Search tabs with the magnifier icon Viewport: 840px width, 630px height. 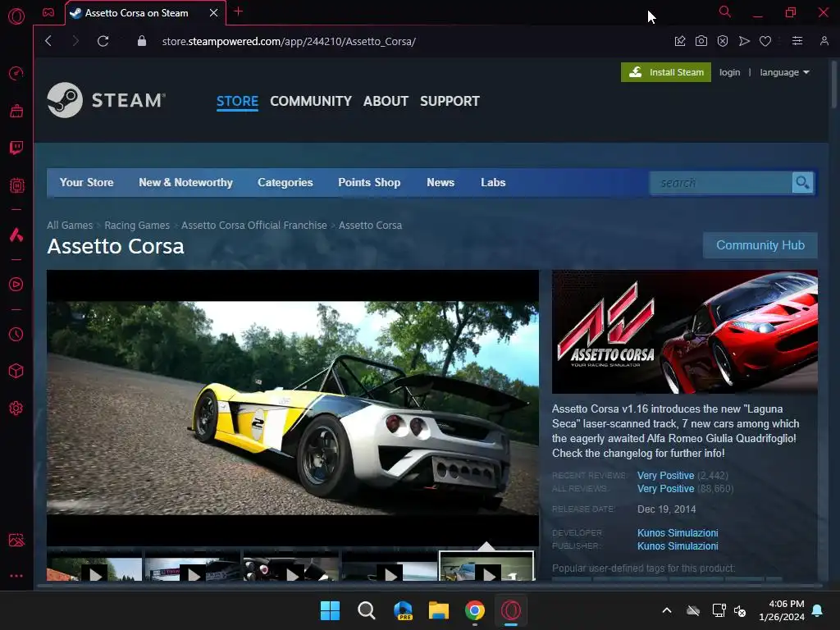point(725,11)
